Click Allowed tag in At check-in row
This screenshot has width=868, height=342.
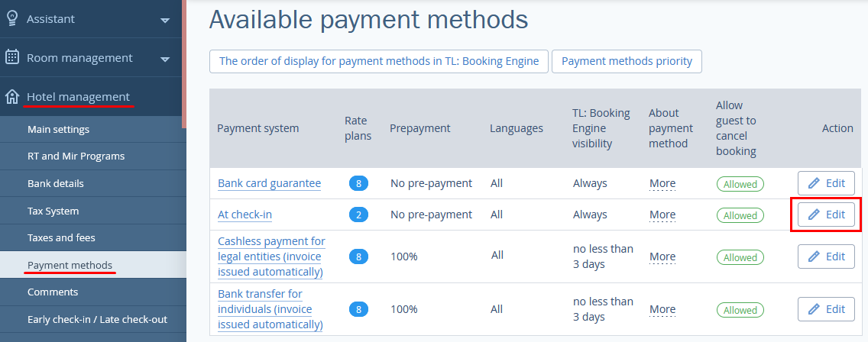point(740,215)
